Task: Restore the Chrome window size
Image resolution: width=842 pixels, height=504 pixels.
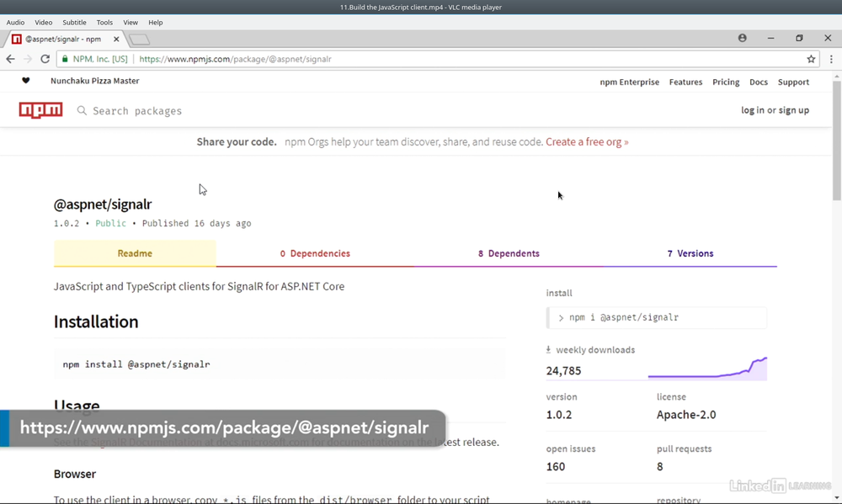Action: pos(799,38)
